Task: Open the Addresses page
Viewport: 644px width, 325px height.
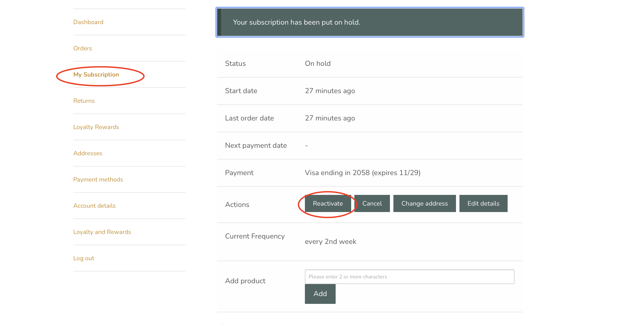Action: pyautogui.click(x=88, y=153)
